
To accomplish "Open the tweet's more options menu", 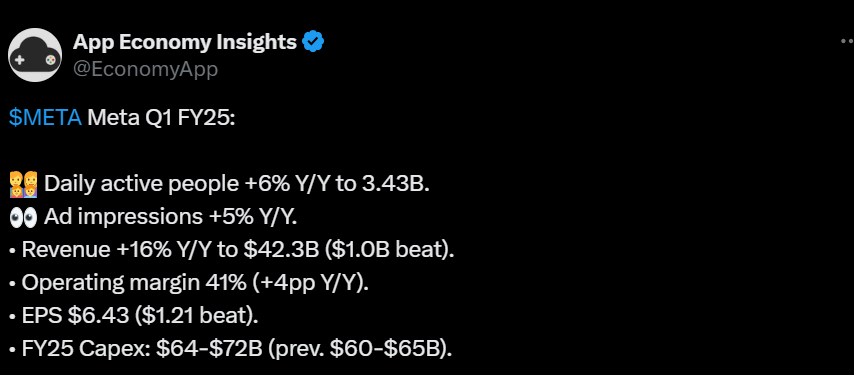I will tap(847, 41).
